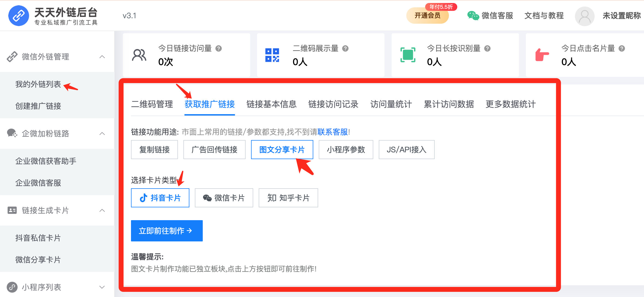Collapse the 企微加粉链路 section chevron
Viewport: 644px width, 297px height.
102,134
